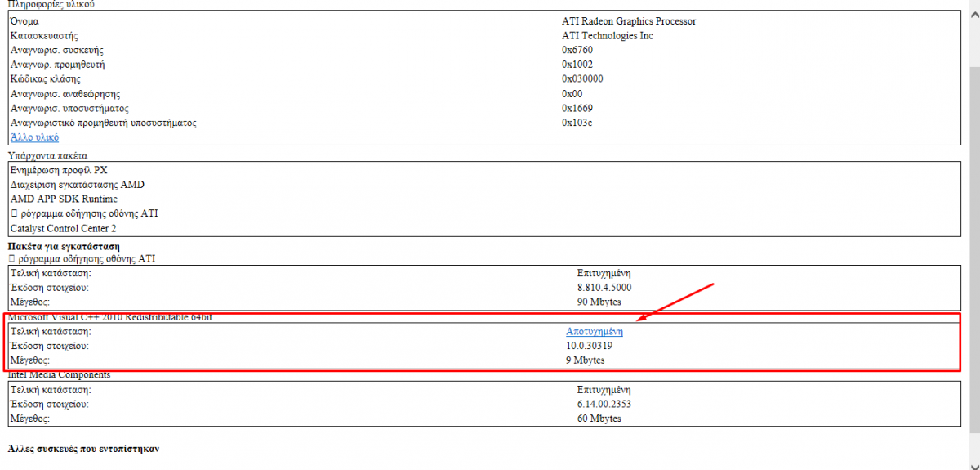Image resolution: width=980 pixels, height=470 pixels.
Task: Open the 'Άλλο υλικό' link
Action: [x=34, y=137]
